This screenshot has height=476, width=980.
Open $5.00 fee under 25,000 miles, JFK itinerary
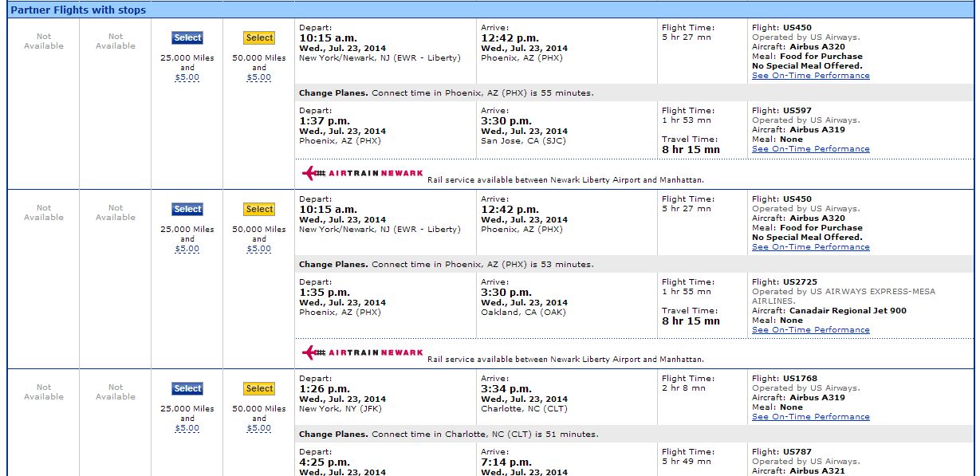(187, 428)
